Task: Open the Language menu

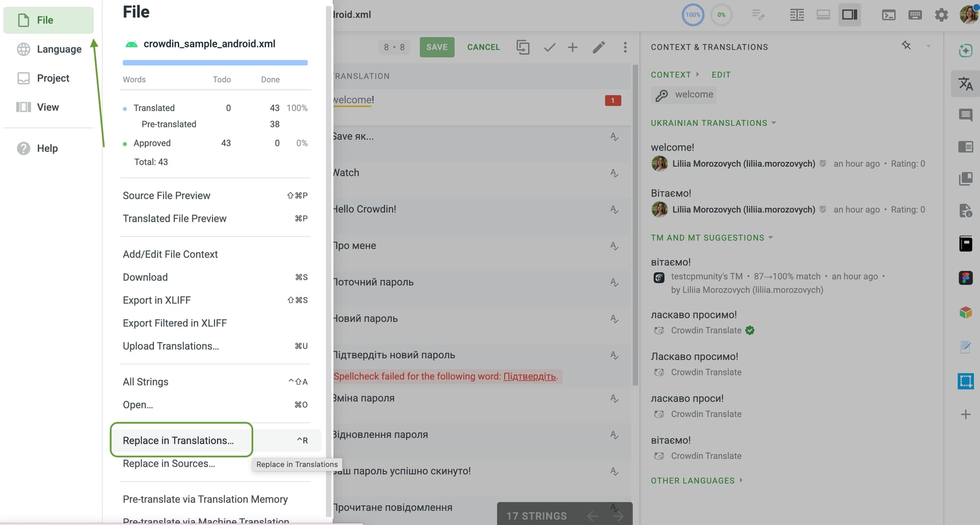Action: [48, 49]
